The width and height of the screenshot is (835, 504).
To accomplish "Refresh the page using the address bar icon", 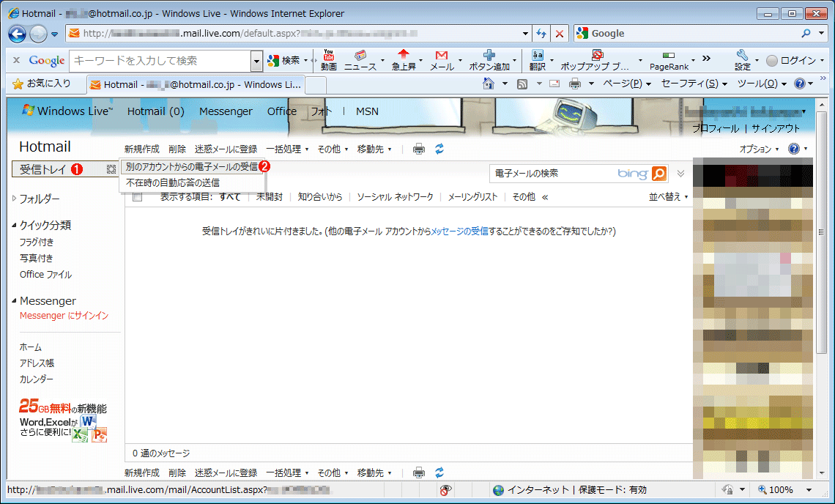I will (x=541, y=34).
